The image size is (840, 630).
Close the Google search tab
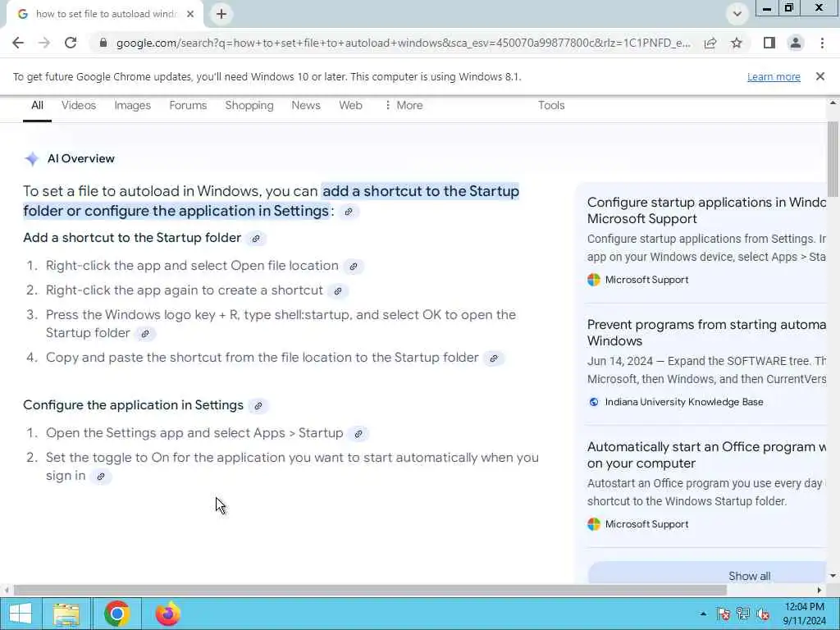[x=190, y=14]
